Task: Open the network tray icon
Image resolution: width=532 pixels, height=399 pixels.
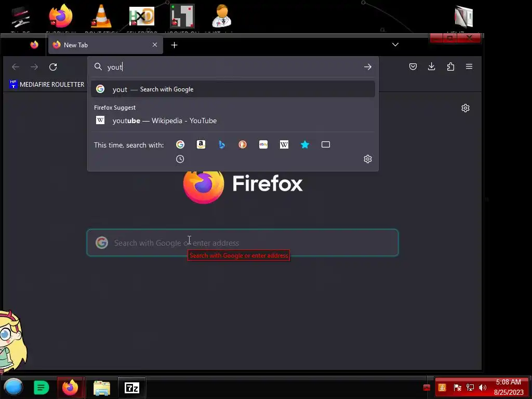Action: point(470,388)
